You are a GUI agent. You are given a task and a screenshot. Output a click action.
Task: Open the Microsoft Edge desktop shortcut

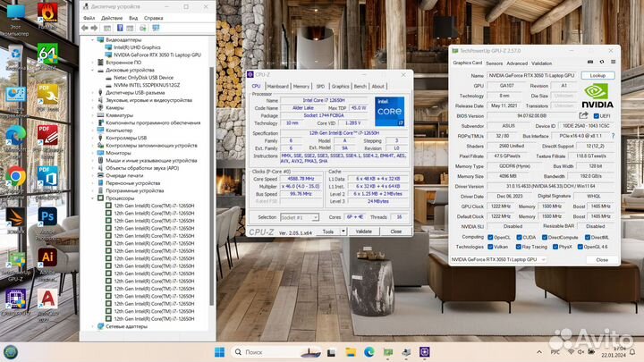15,136
